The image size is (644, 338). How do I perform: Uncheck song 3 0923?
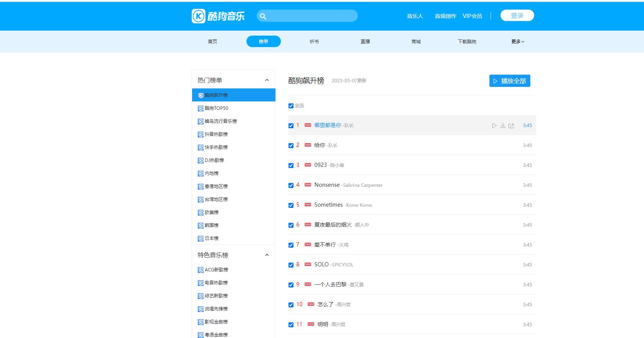[x=291, y=165]
